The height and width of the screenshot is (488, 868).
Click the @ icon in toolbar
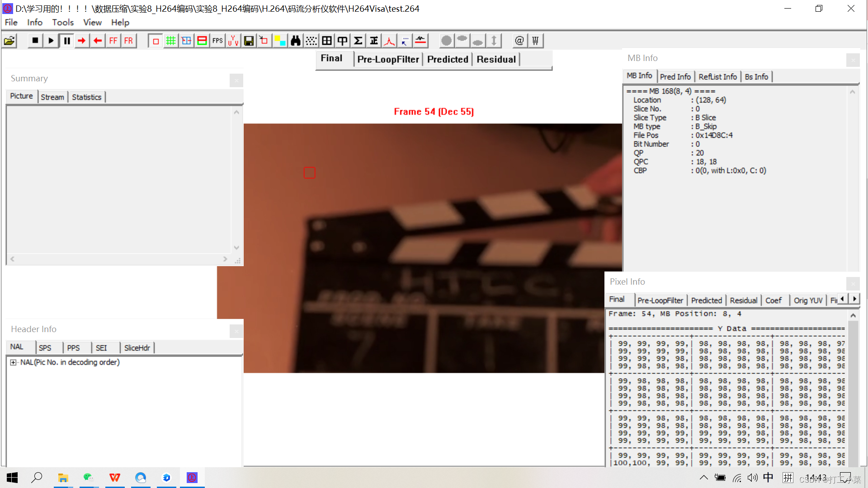(x=519, y=41)
